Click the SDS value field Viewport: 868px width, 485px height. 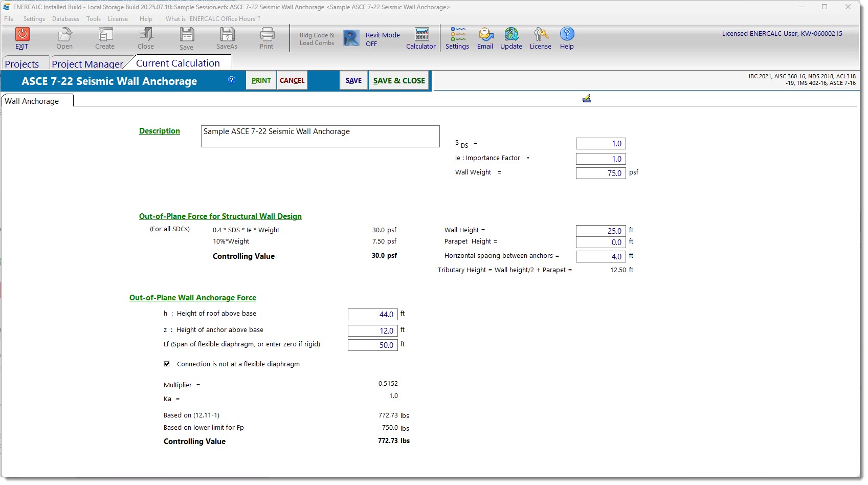[x=600, y=144]
